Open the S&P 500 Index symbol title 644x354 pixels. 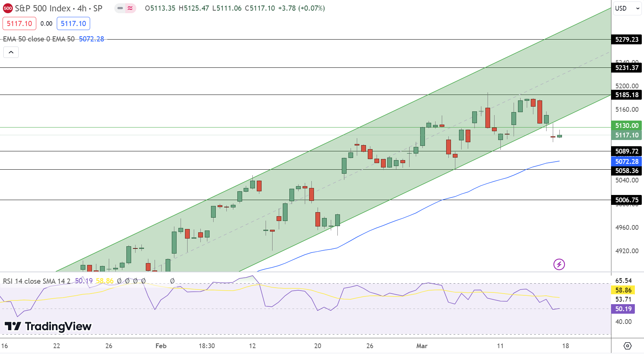coord(59,8)
